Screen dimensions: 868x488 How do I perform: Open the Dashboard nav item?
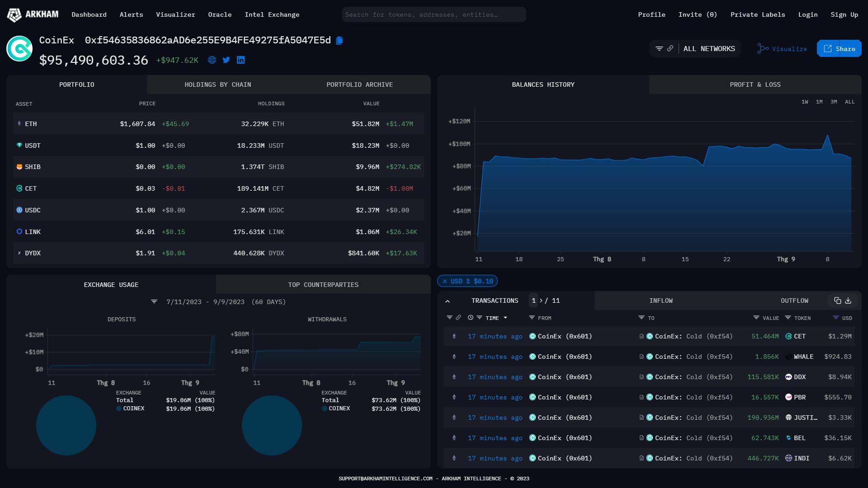(x=89, y=15)
